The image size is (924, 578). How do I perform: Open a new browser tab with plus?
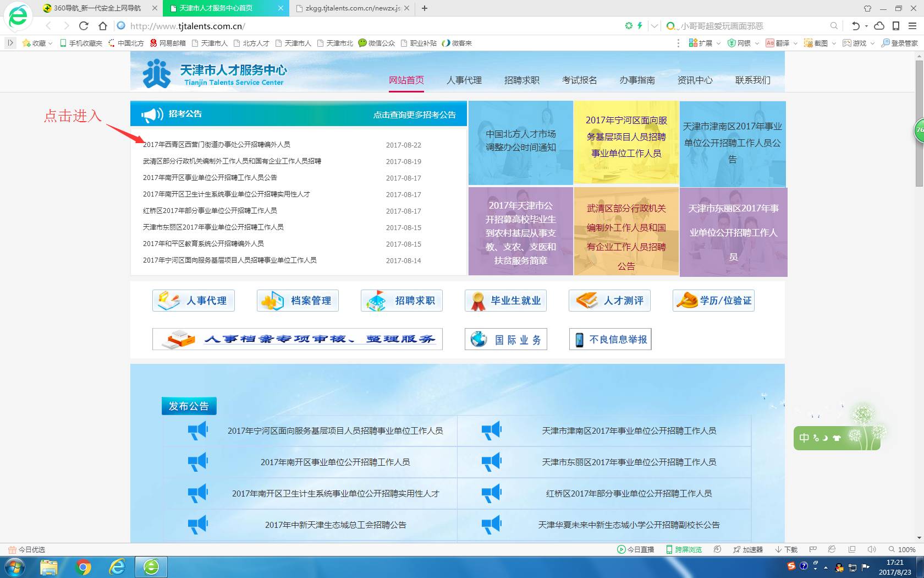(x=425, y=8)
